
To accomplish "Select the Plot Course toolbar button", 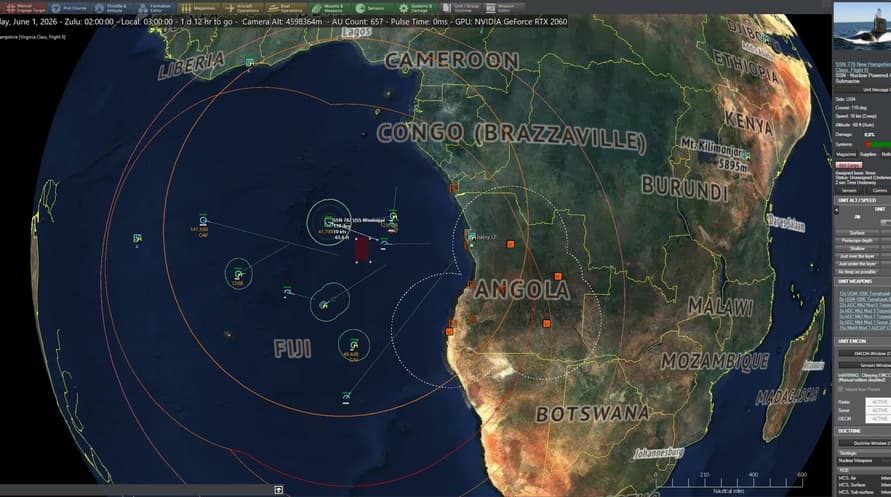I will [x=69, y=8].
